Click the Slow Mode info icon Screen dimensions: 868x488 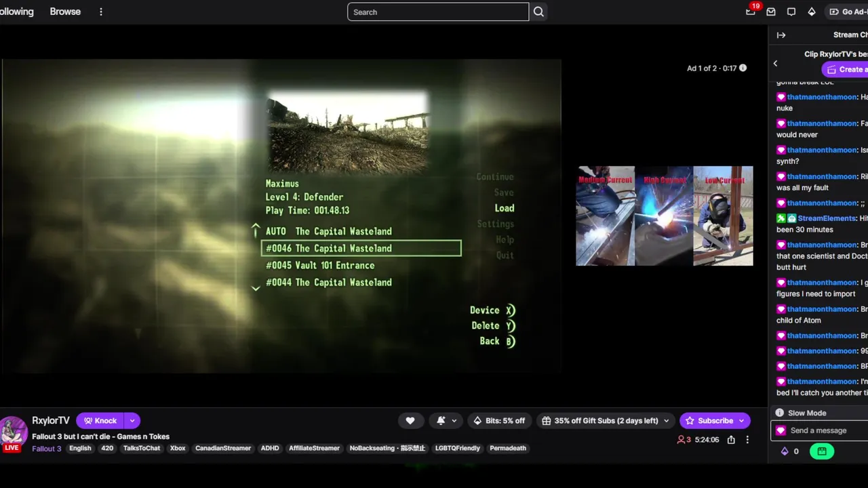click(x=780, y=413)
